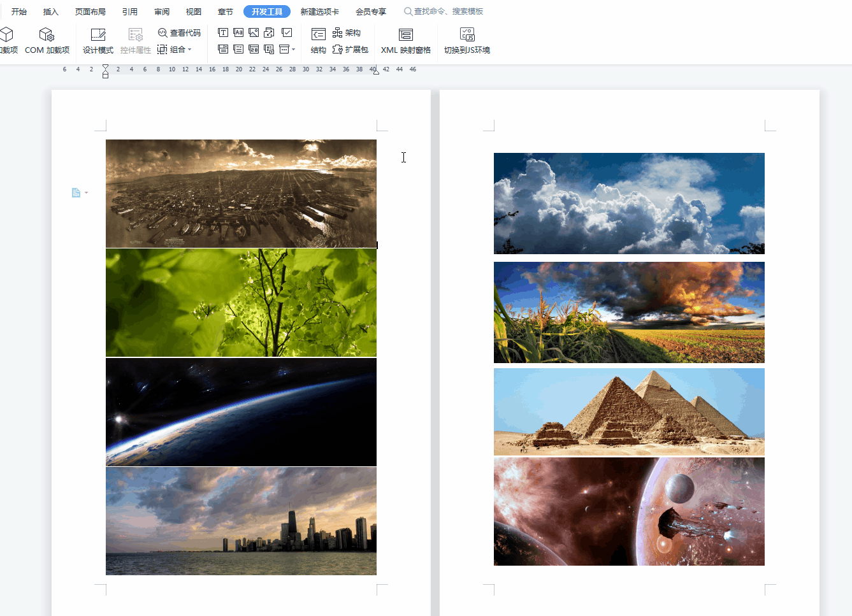This screenshot has height=616, width=852.
Task: Insert a combo box content control
Action: click(x=223, y=49)
